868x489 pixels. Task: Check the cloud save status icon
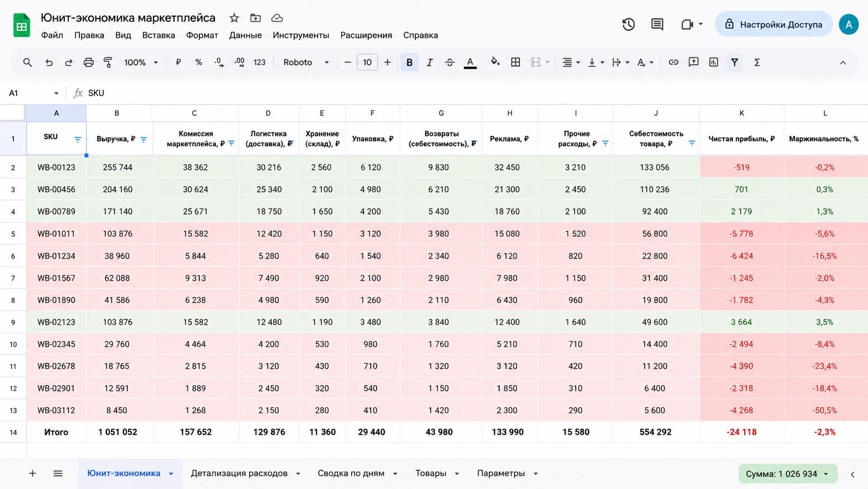[277, 18]
